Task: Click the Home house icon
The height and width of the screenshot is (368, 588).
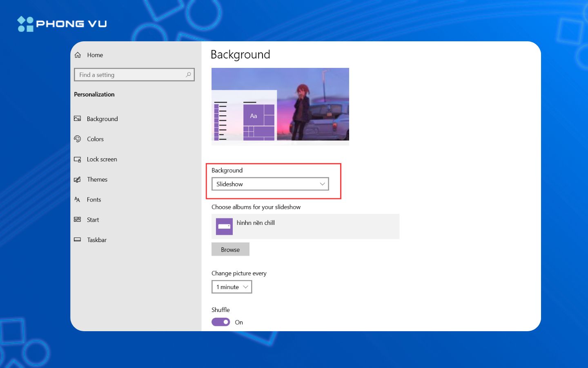Action: [78, 55]
